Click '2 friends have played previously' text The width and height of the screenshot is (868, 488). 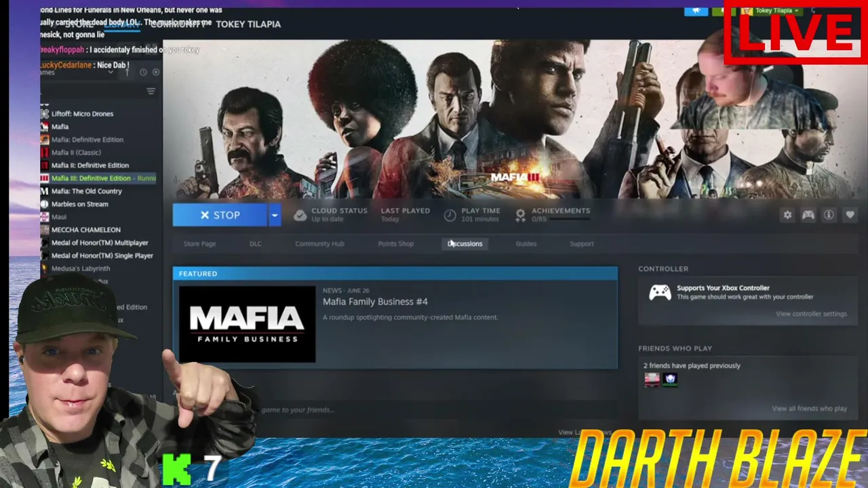coord(692,366)
